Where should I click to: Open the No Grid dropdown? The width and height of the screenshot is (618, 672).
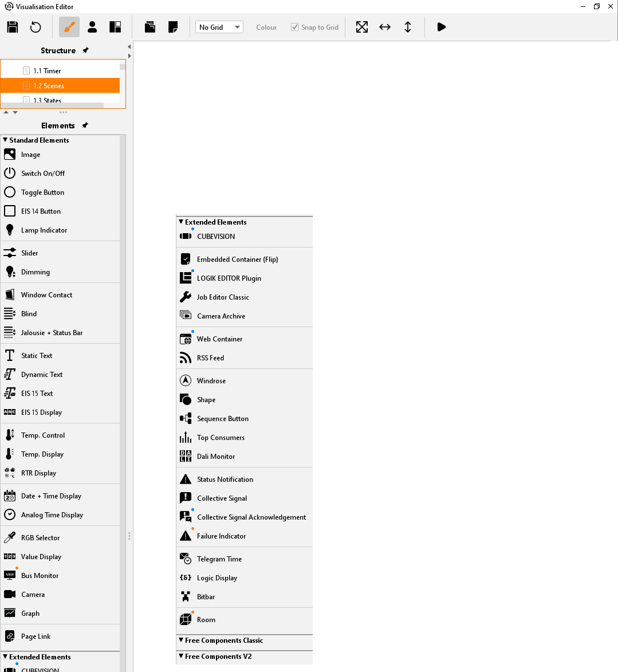coord(219,27)
